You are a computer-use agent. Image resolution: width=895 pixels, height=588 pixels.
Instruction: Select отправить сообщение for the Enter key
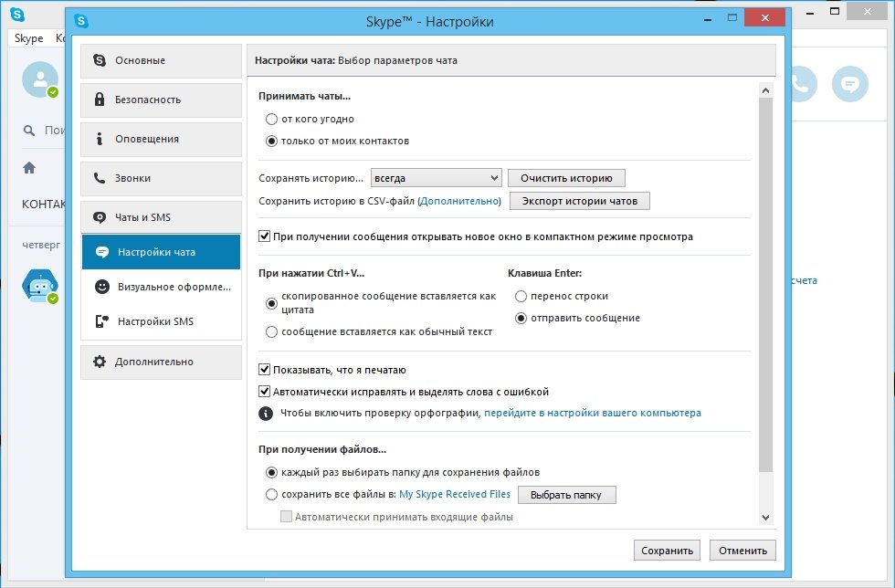pyautogui.click(x=521, y=318)
